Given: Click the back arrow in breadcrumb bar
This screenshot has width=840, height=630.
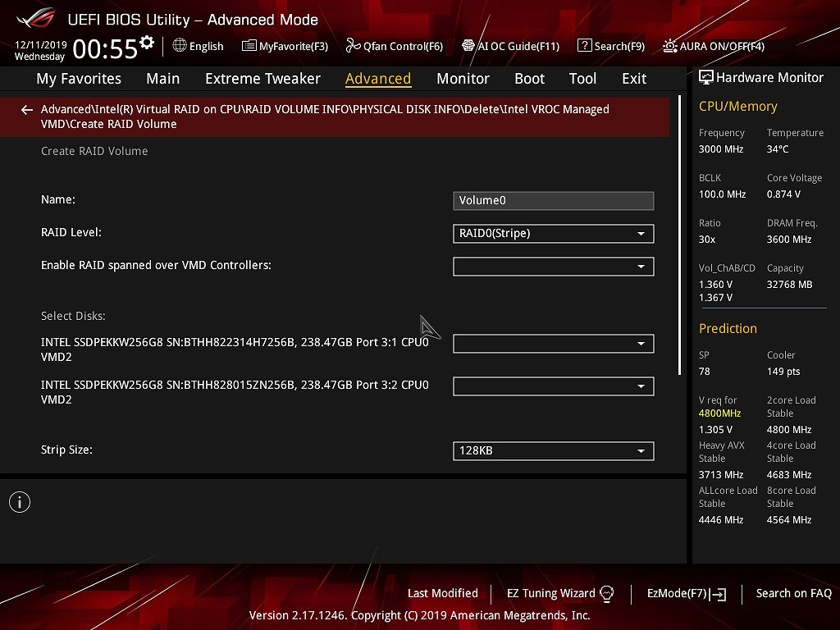Looking at the screenshot, I should pos(27,110).
